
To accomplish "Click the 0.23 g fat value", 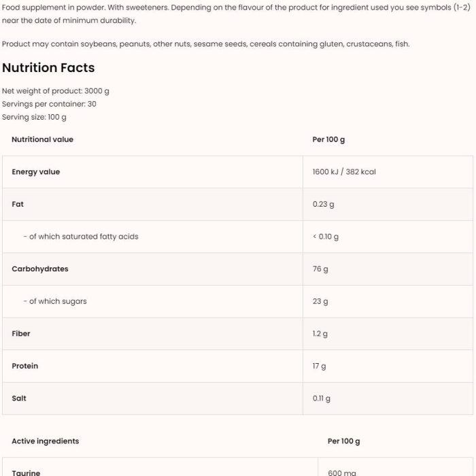I will (323, 204).
